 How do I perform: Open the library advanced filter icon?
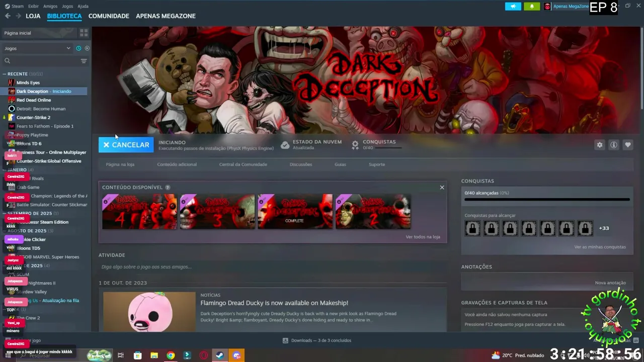84,61
